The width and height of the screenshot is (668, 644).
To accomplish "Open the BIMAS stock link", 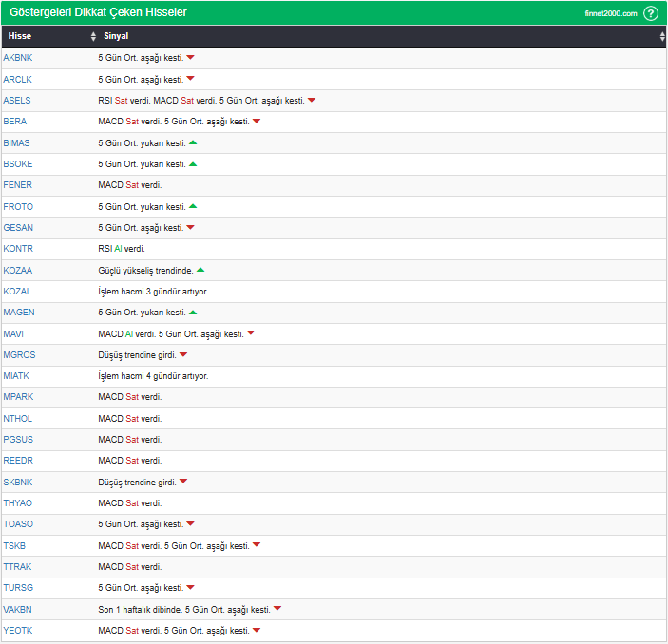I will (16, 143).
